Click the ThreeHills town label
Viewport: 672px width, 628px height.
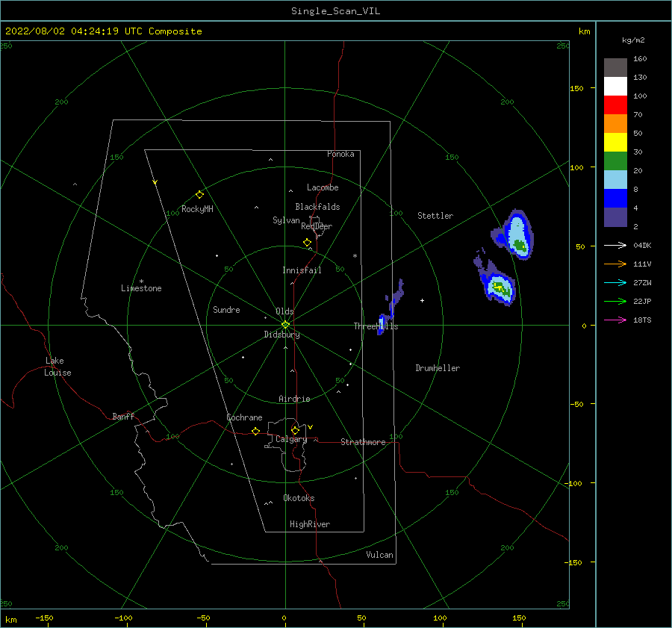point(376,326)
